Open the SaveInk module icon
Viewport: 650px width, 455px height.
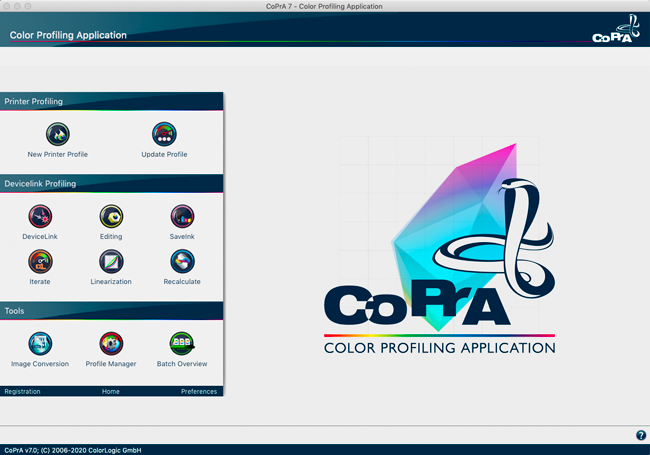click(x=182, y=216)
